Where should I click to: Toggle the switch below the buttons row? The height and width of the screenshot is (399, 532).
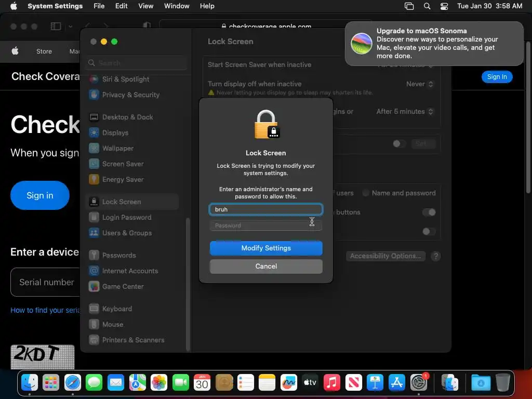tap(429, 231)
